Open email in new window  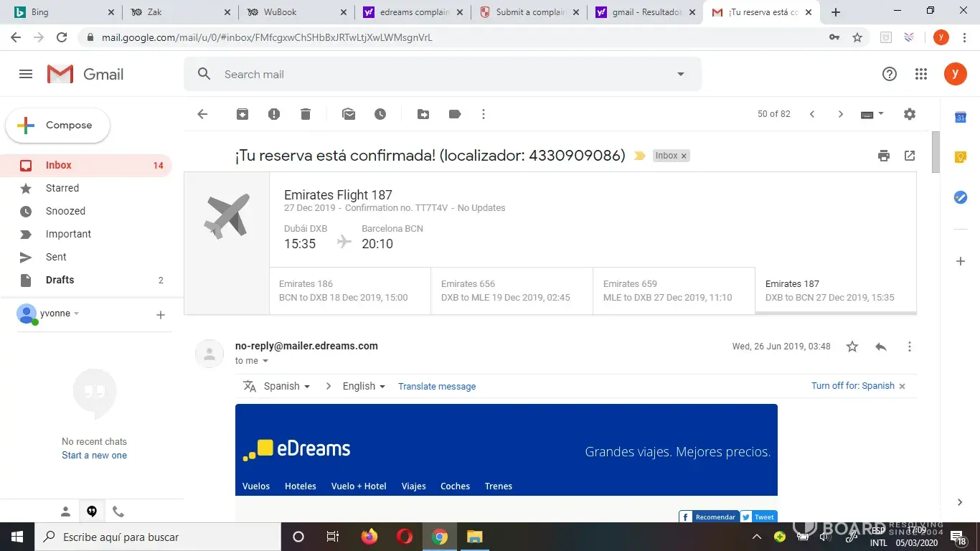pos(910,156)
